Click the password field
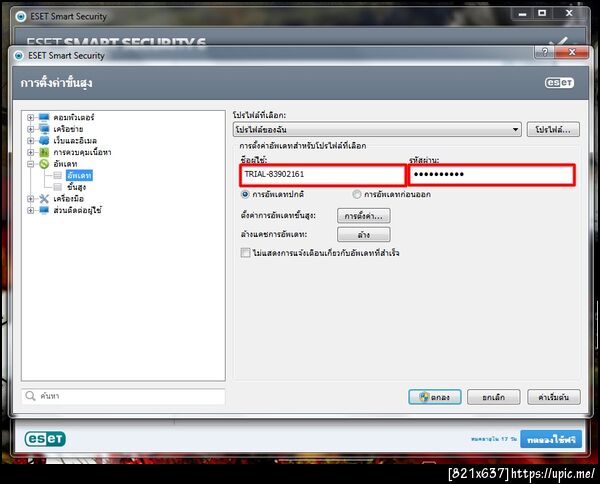Image resolution: width=600 pixels, height=484 pixels. pyautogui.click(x=492, y=174)
